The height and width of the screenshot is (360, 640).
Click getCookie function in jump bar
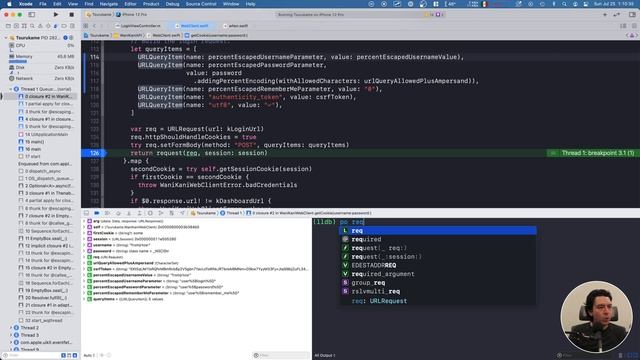216,36
